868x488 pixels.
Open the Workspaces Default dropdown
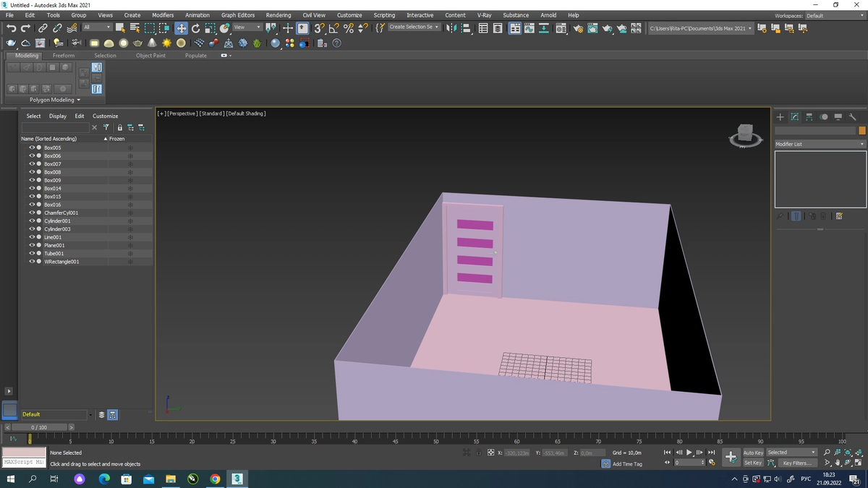(x=834, y=15)
